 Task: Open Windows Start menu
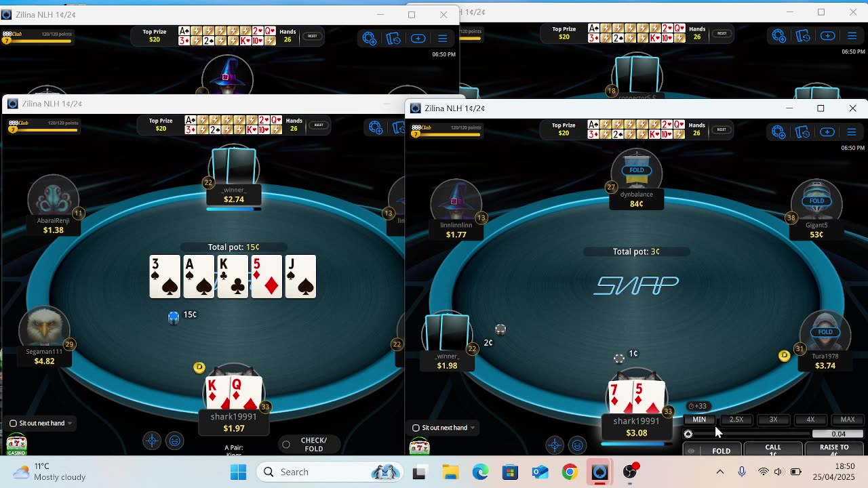[x=238, y=472]
